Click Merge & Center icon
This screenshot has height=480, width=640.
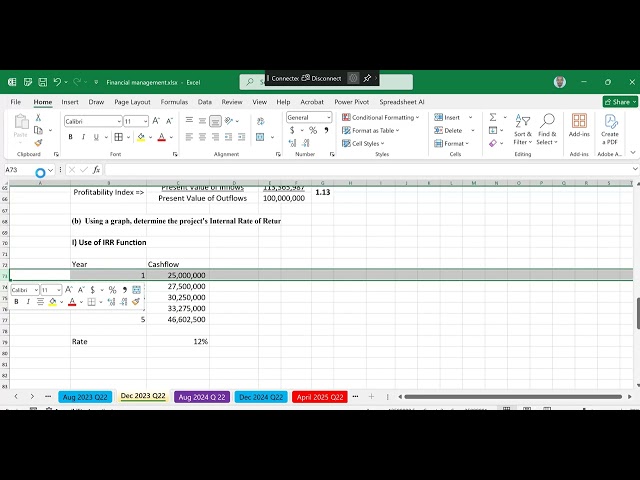tap(260, 137)
